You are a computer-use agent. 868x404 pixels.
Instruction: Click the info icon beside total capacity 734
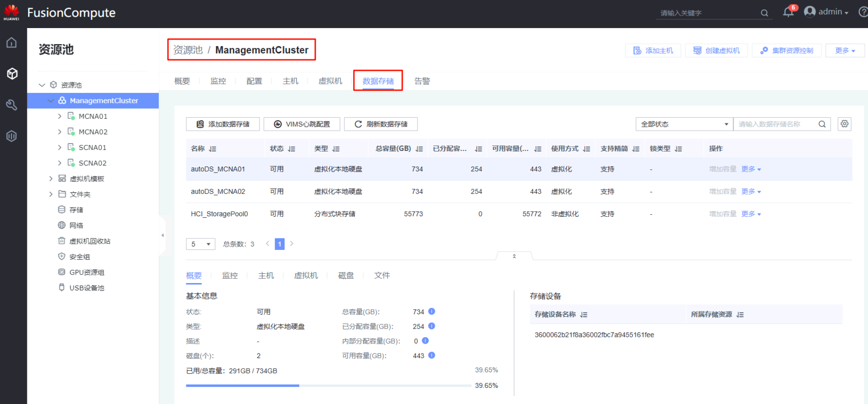[x=431, y=312]
